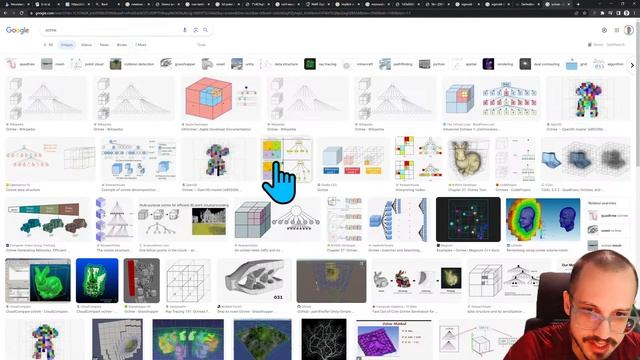Open the three colored cars image

click(x=47, y=220)
